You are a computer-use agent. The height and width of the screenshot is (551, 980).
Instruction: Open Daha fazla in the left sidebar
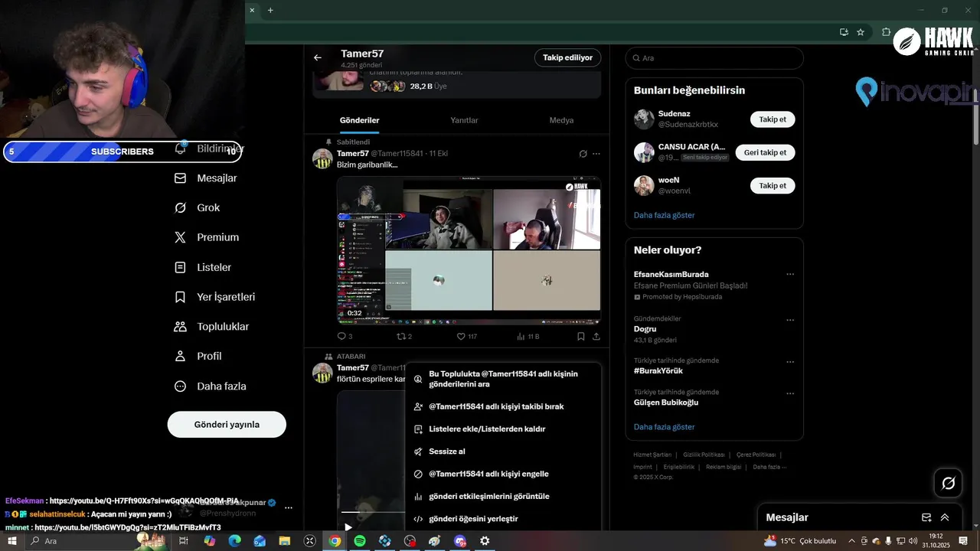(210, 386)
